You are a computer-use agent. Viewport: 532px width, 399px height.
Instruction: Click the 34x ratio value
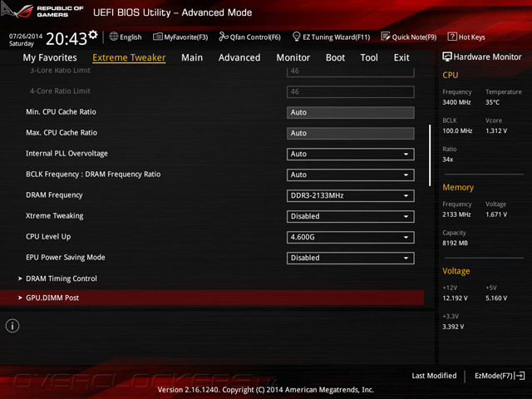[447, 159]
